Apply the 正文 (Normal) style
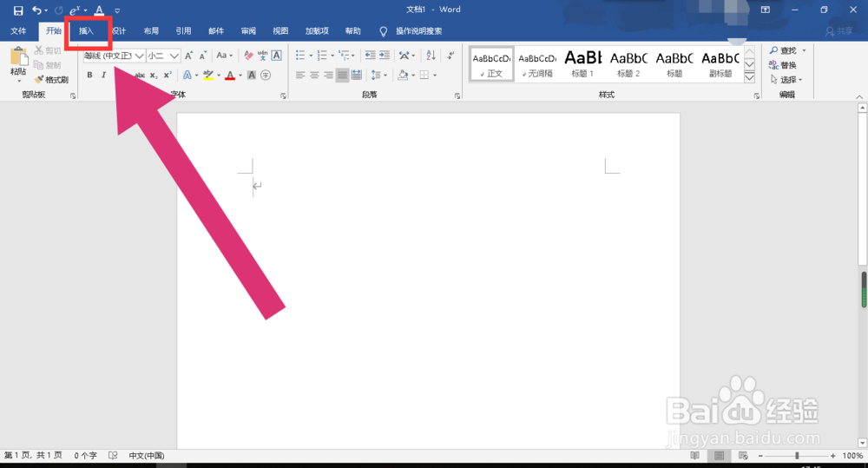The image size is (868, 468). pyautogui.click(x=491, y=64)
